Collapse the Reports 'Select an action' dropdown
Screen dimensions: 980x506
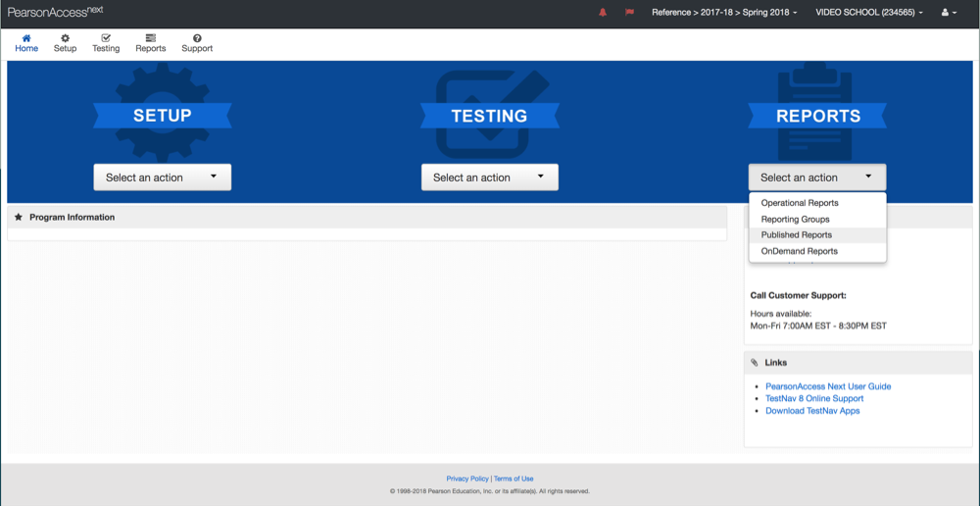click(816, 177)
